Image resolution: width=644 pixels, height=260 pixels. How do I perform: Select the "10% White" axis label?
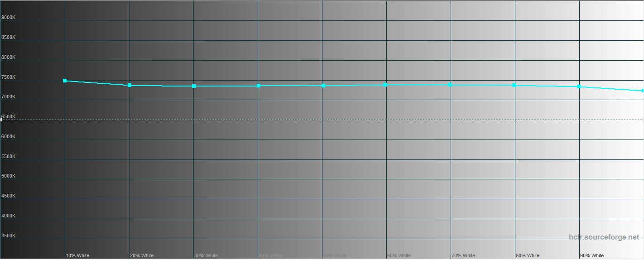point(77,255)
